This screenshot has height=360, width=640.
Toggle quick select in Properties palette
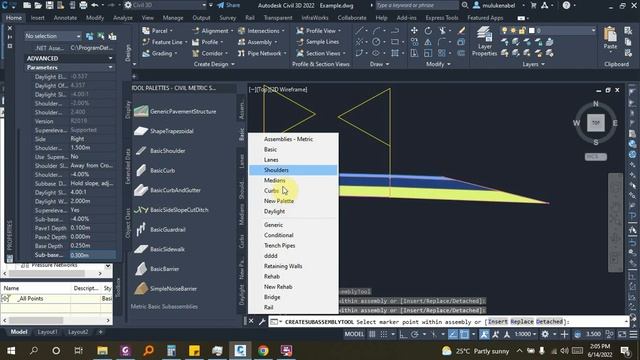[x=112, y=36]
